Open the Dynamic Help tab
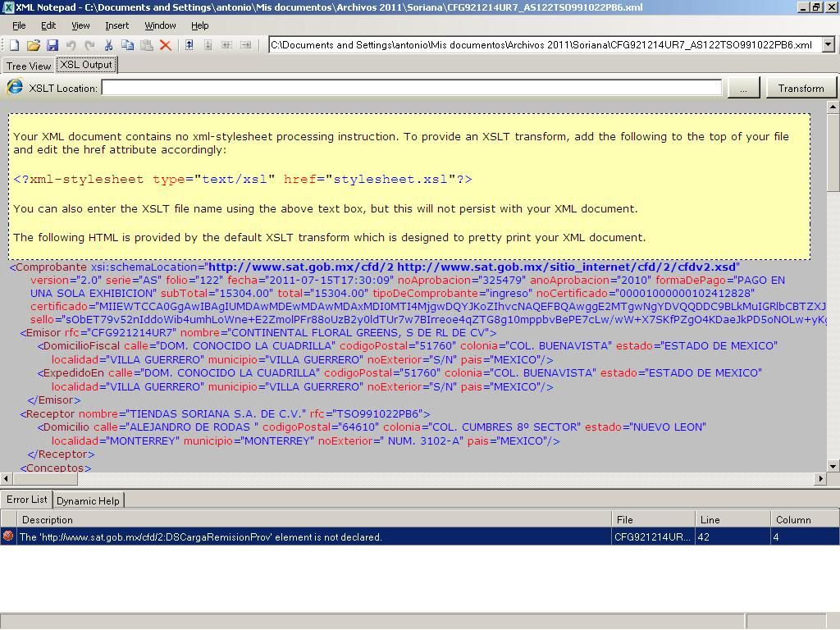The image size is (840, 630). (88, 501)
